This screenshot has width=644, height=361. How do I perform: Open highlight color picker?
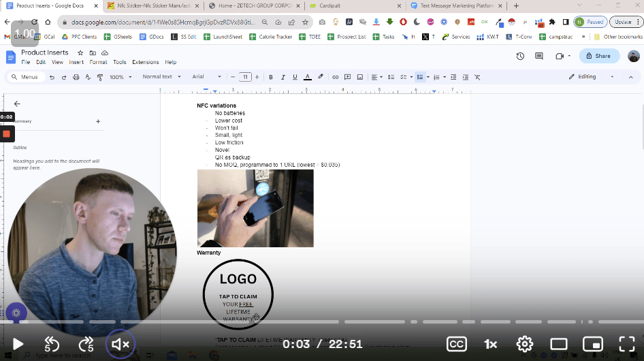[321, 77]
